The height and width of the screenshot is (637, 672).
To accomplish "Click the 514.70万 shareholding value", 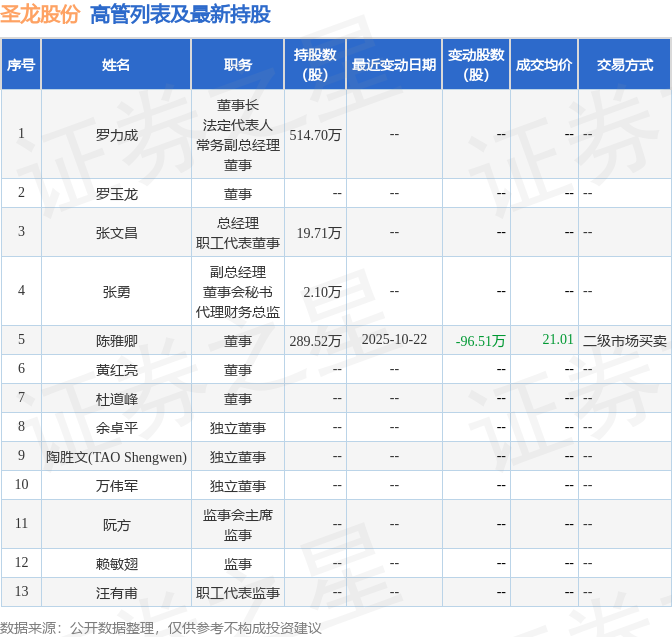I will click(315, 135).
